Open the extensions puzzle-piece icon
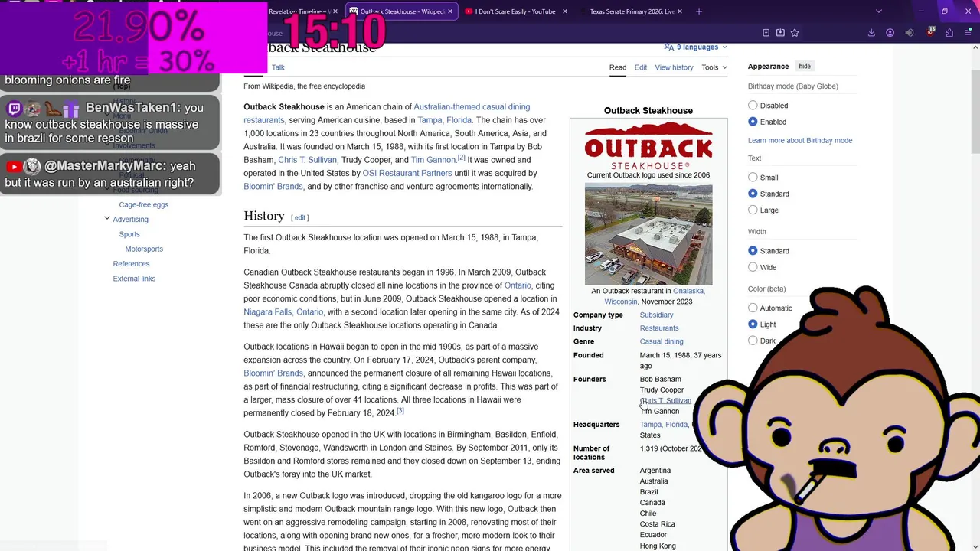The height and width of the screenshot is (551, 980). point(949,33)
